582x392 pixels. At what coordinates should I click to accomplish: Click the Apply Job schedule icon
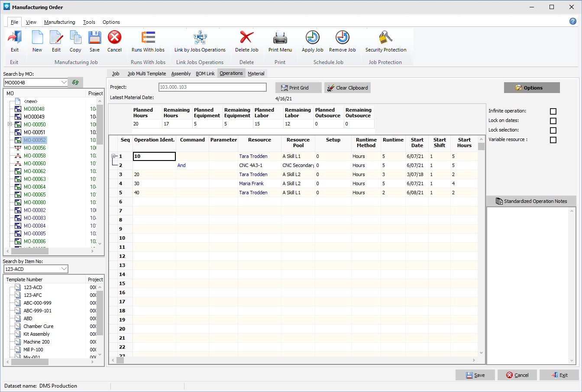pyautogui.click(x=312, y=38)
